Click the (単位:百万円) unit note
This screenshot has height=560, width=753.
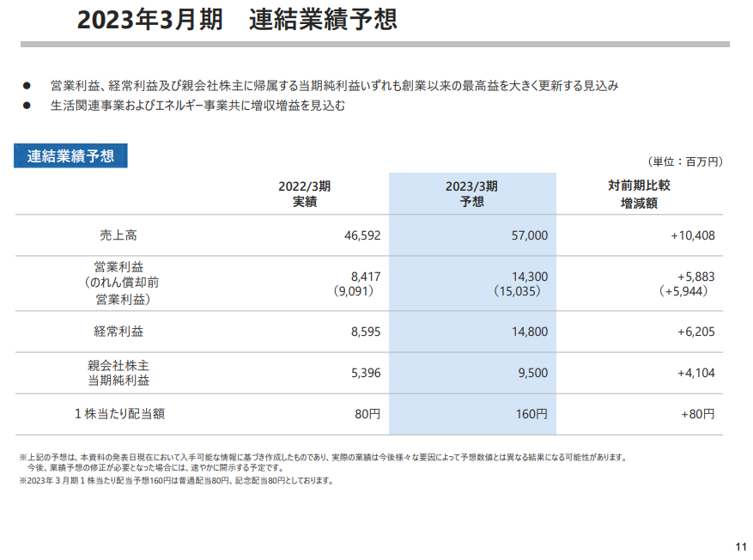pyautogui.click(x=684, y=161)
